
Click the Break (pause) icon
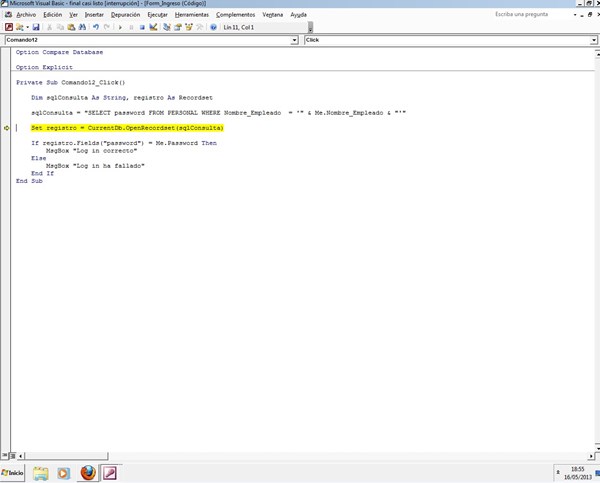point(131,27)
